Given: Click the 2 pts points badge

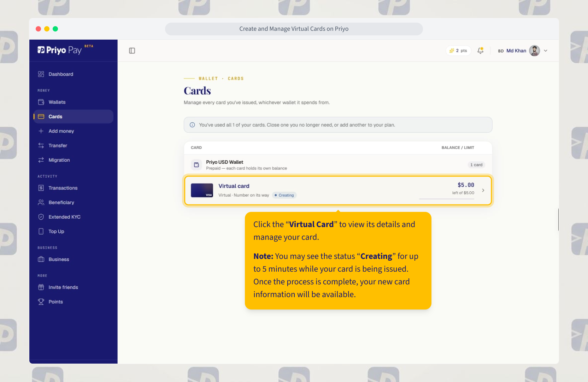Looking at the screenshot, I should tap(458, 51).
